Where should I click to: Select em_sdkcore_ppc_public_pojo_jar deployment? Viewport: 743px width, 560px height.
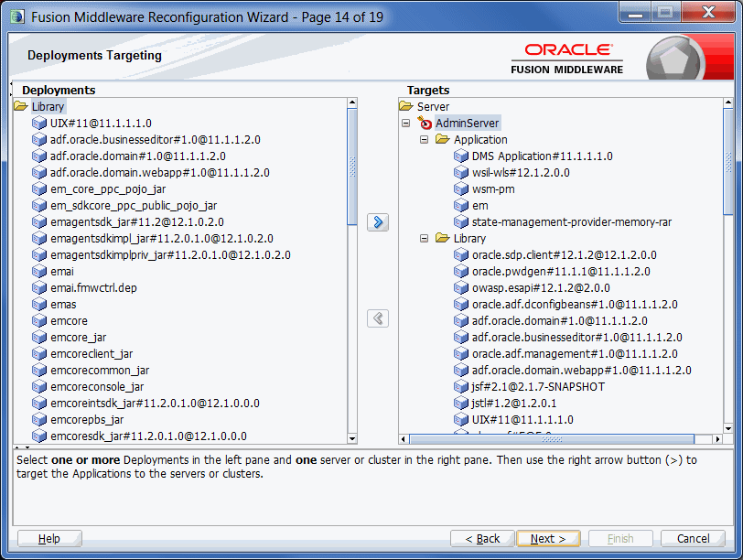(x=134, y=206)
